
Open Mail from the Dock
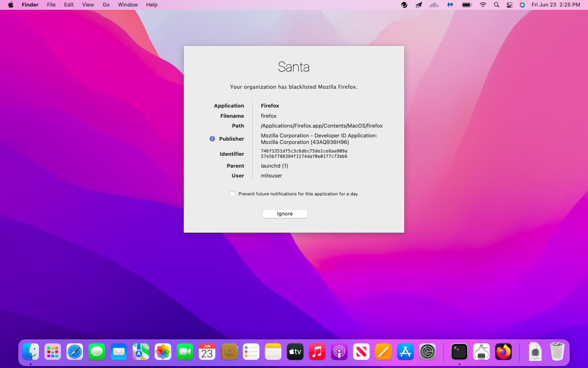(119, 352)
